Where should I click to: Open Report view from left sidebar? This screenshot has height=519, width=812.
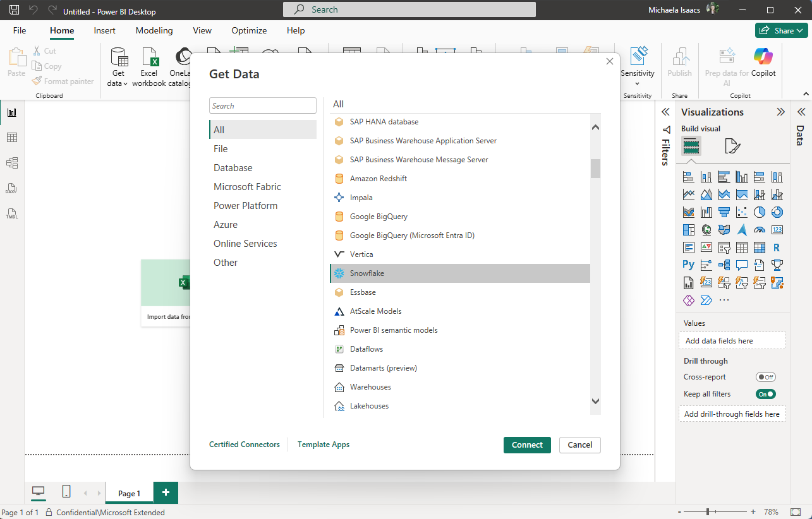pyautogui.click(x=11, y=112)
